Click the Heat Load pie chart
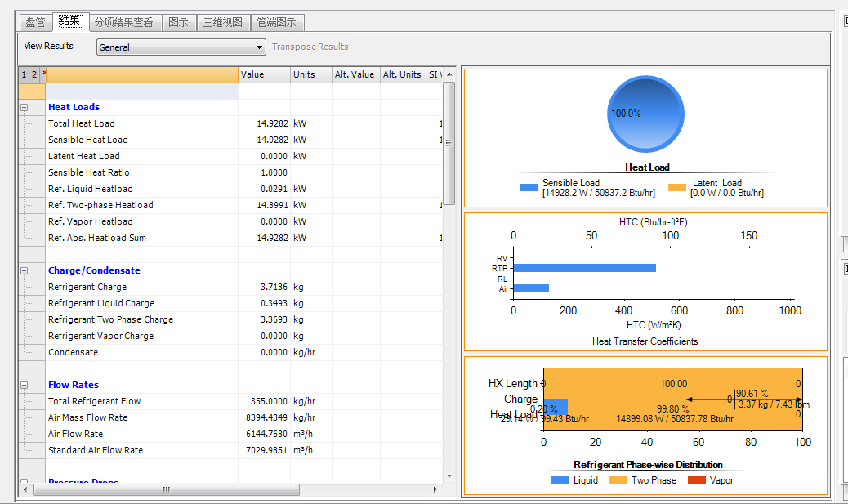This screenshot has width=848, height=504. 646,115
